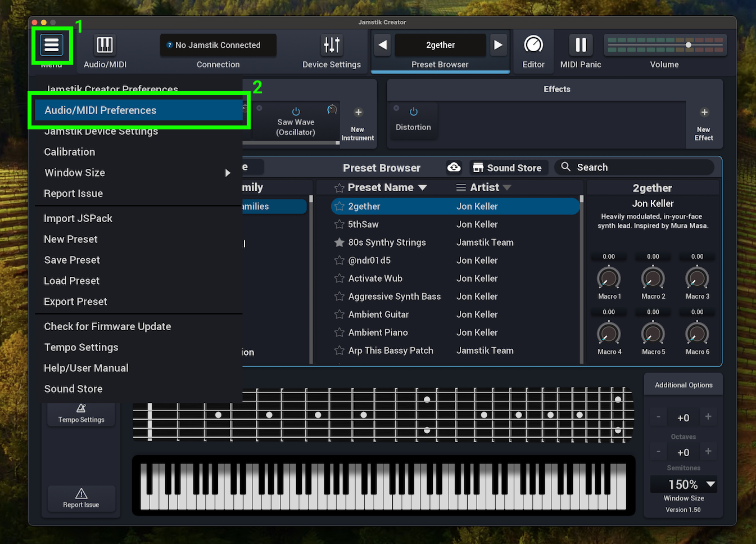Image resolution: width=756 pixels, height=544 pixels.
Task: Open Audio/MIDI keyboard icon
Action: (x=105, y=45)
